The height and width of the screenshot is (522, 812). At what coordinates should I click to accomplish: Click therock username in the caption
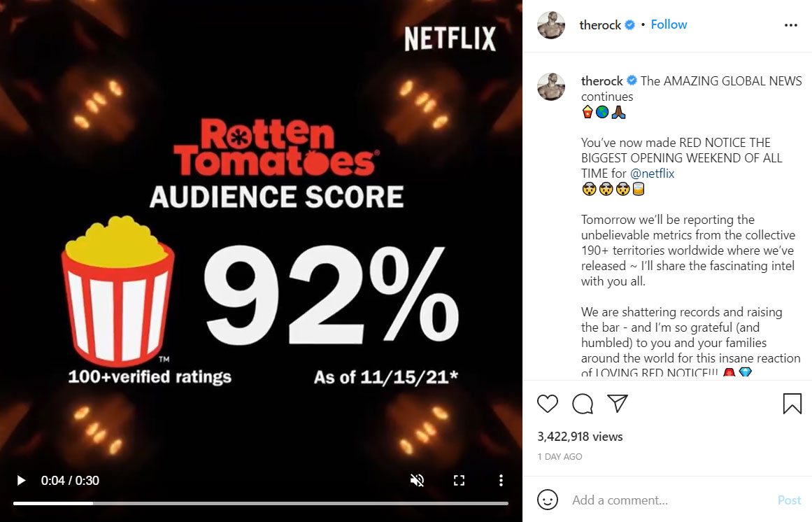(x=601, y=80)
